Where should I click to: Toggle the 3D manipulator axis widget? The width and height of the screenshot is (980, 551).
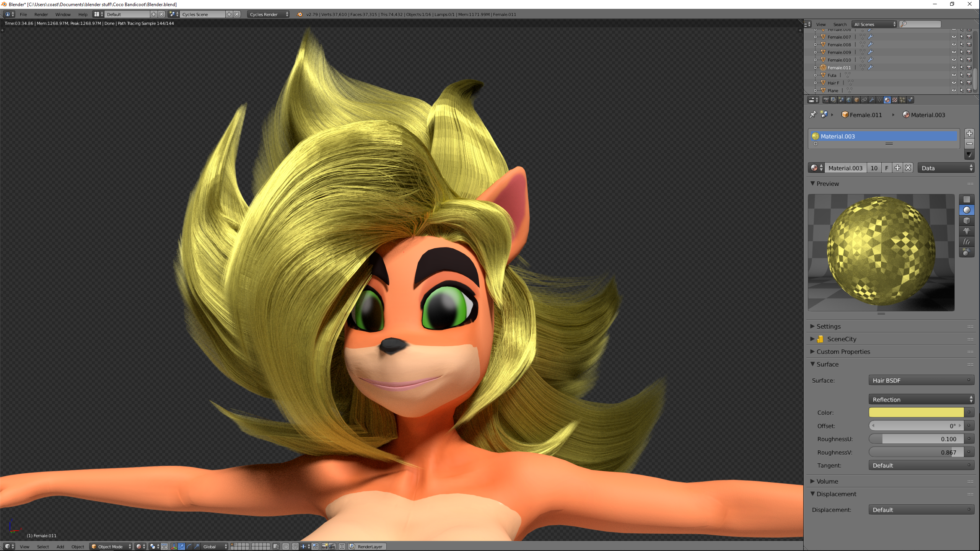(x=174, y=546)
